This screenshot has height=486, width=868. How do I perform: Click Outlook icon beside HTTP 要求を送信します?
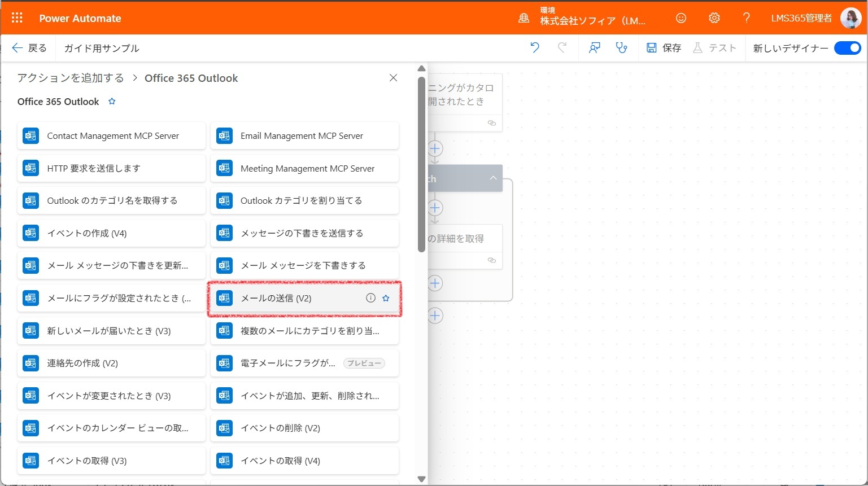click(x=30, y=168)
